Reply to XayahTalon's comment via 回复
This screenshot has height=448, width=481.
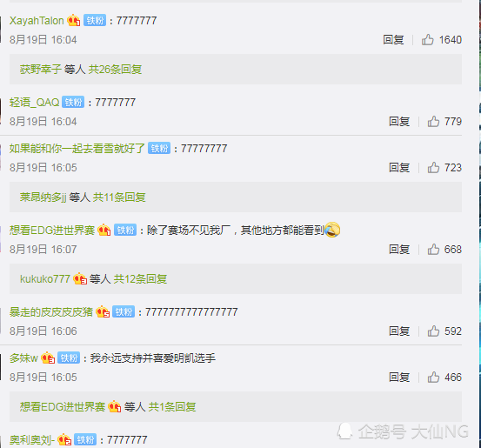pos(393,40)
